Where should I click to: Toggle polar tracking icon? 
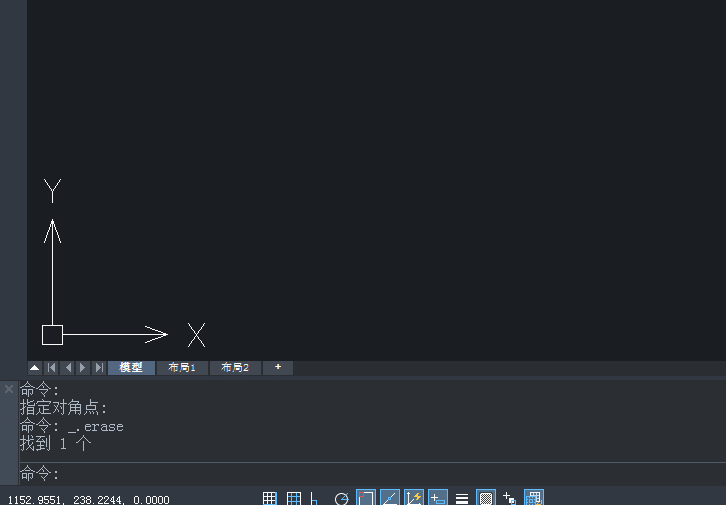[342, 498]
